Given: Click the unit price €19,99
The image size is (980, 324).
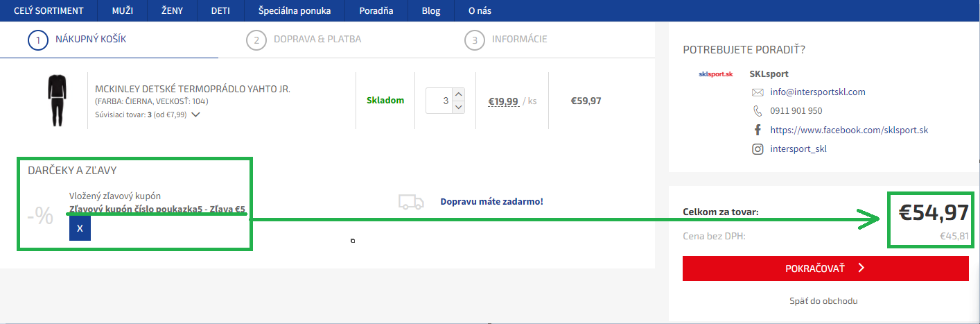Looking at the screenshot, I should click(x=503, y=101).
